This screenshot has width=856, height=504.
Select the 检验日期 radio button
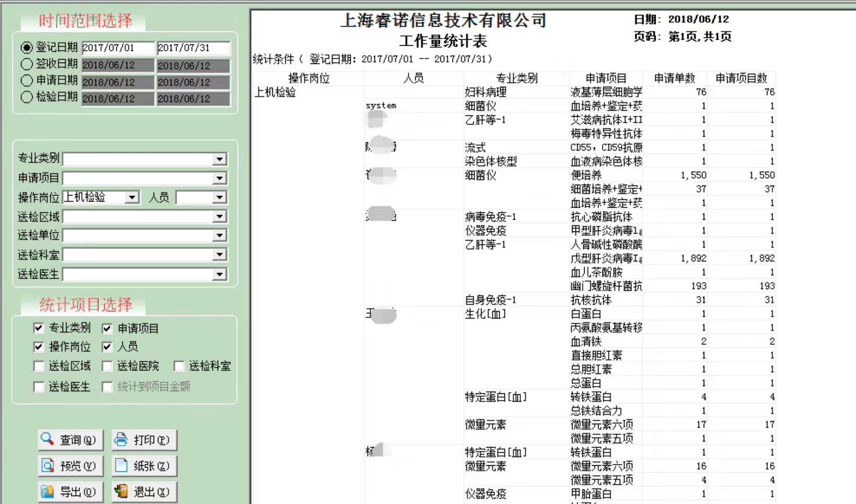pyautogui.click(x=27, y=97)
